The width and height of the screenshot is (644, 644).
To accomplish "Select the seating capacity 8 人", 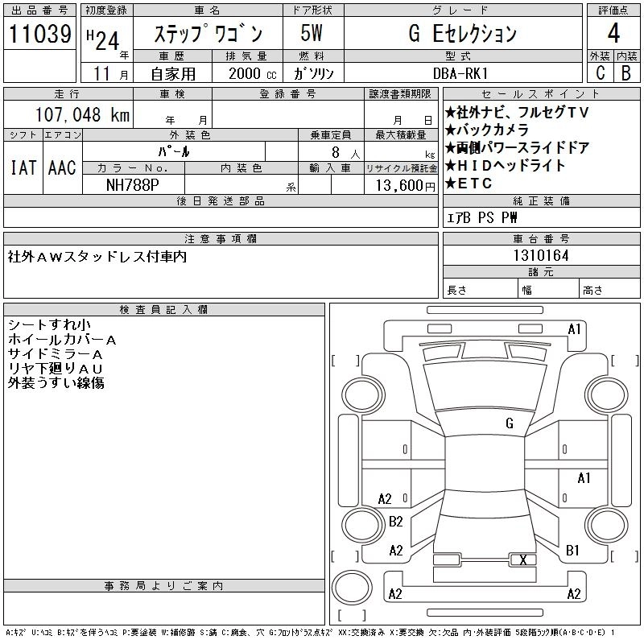I will click(x=345, y=153).
